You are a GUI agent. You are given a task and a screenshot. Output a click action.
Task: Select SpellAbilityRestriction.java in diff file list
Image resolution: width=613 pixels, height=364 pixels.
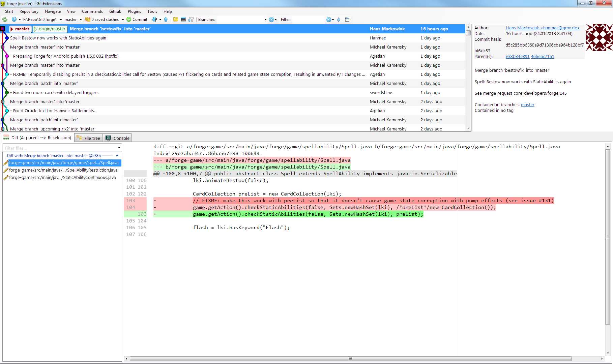(x=63, y=170)
